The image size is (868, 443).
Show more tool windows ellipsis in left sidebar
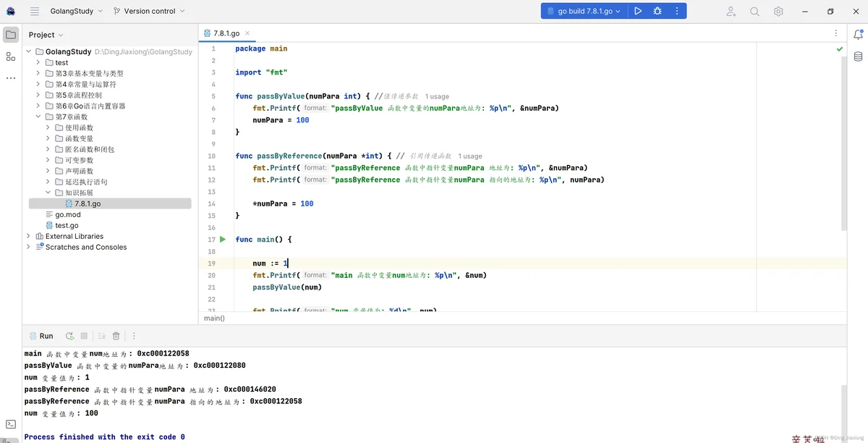tap(11, 77)
